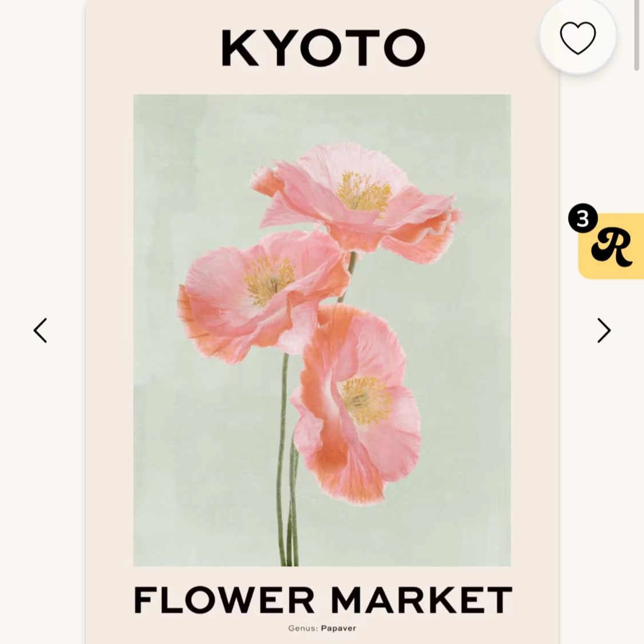Click the "Genus:" label under the title

tap(303, 628)
